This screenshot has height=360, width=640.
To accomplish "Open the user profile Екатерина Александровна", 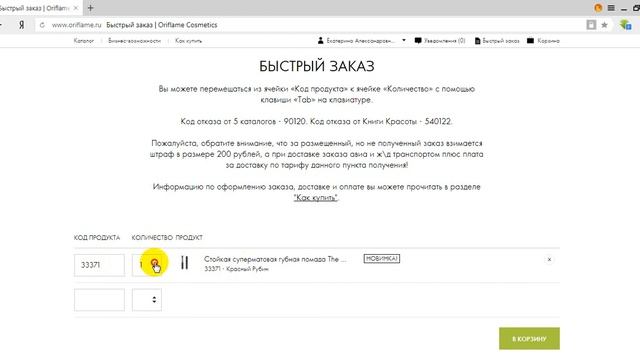I will [x=356, y=41].
